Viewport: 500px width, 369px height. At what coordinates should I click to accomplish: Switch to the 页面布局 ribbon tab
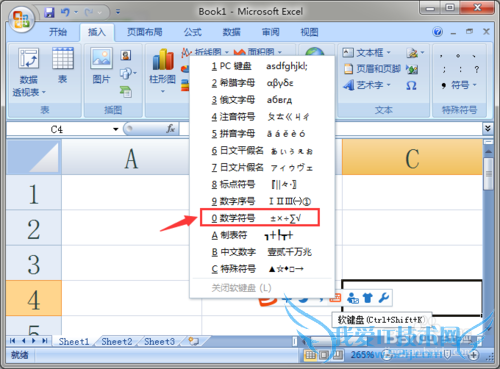[145, 32]
